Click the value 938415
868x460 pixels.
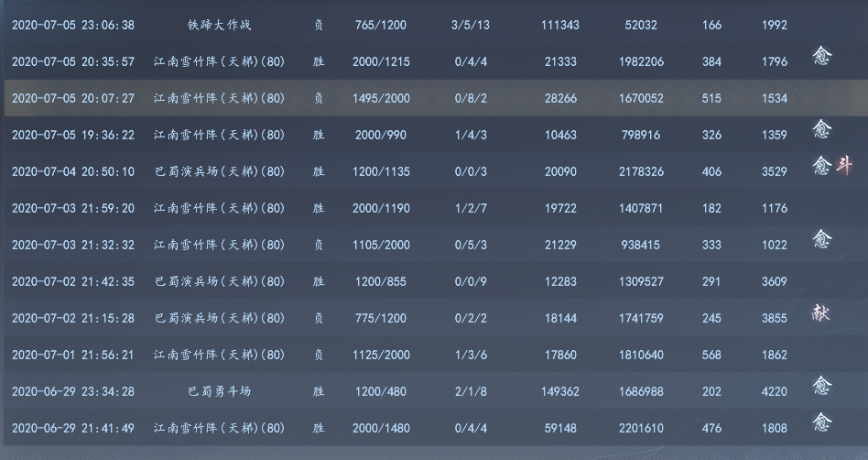(641, 245)
